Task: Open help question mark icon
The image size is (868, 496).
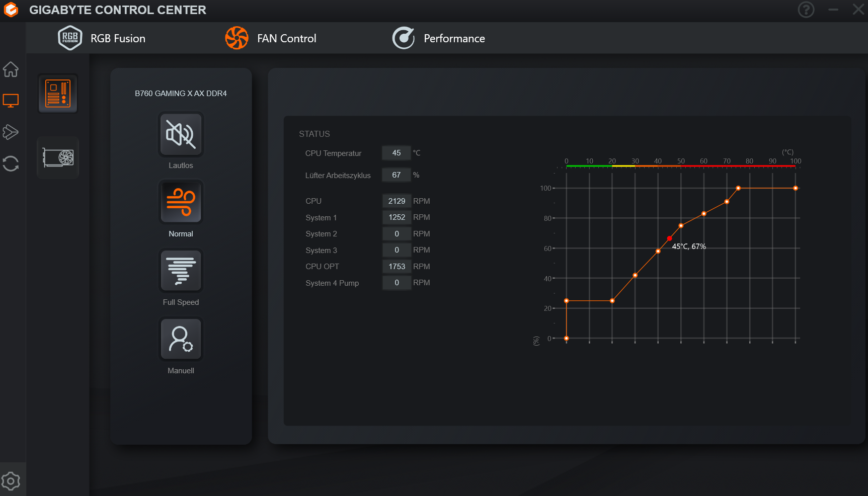Action: pyautogui.click(x=806, y=10)
